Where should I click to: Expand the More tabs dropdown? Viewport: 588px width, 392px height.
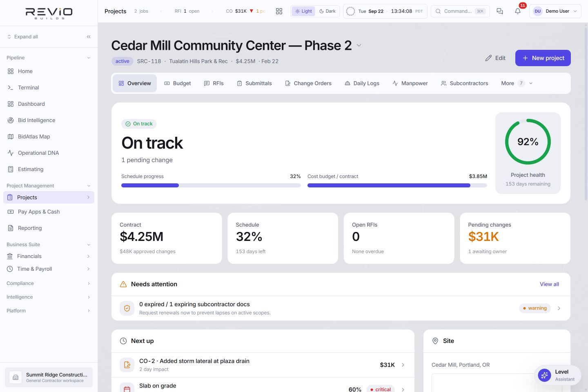coord(517,83)
